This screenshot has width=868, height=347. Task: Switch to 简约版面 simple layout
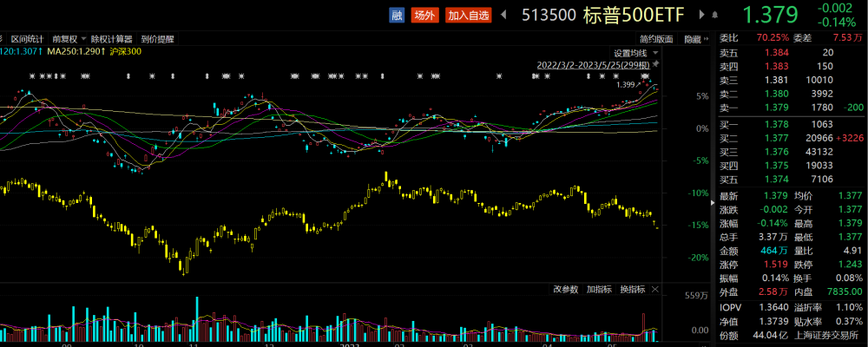656,39
